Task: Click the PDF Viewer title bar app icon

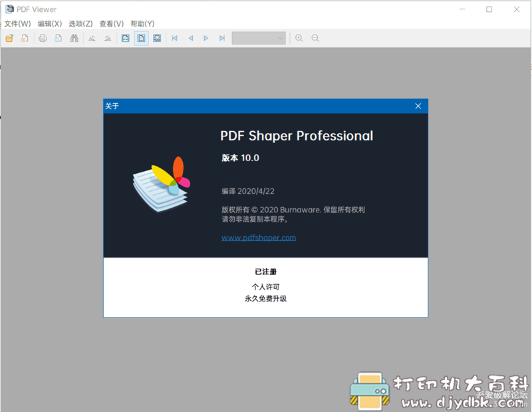Action: point(9,9)
